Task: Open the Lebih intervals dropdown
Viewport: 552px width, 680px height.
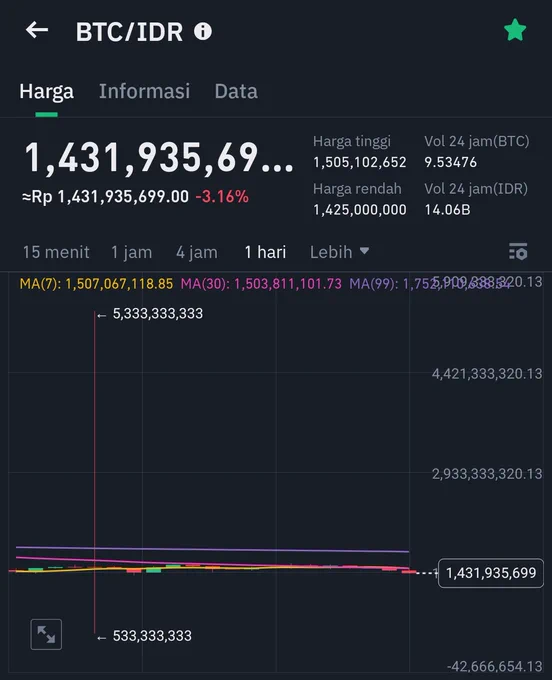Action: (340, 252)
